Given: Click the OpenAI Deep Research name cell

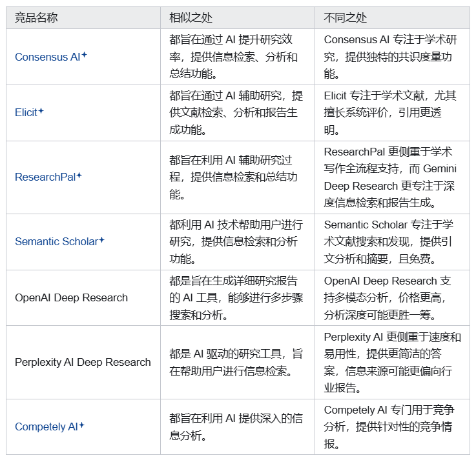Looking at the screenshot, I should (83, 297).
